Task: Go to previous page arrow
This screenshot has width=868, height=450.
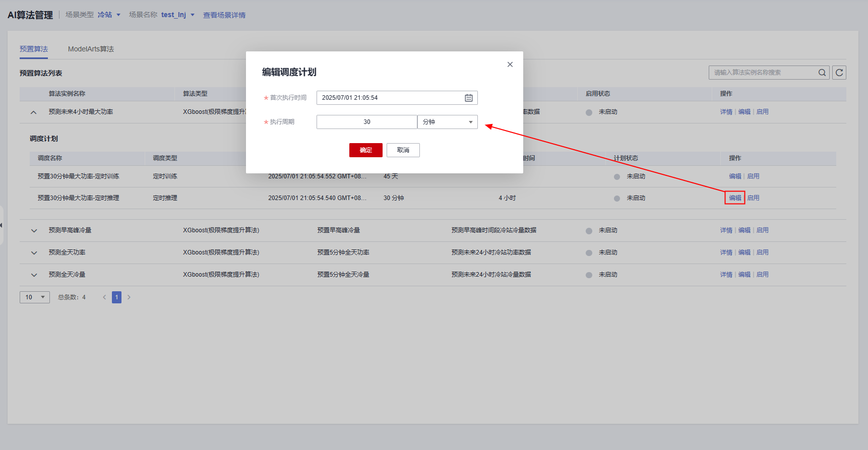Action: pyautogui.click(x=104, y=297)
